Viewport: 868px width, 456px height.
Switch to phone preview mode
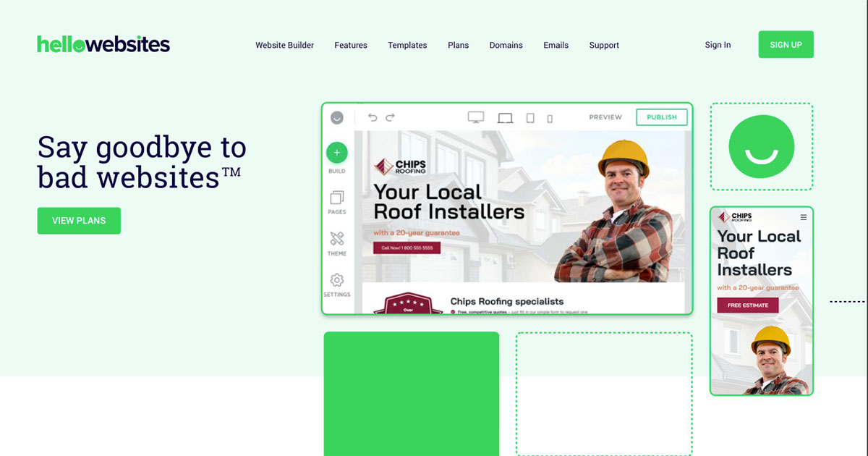pos(549,117)
